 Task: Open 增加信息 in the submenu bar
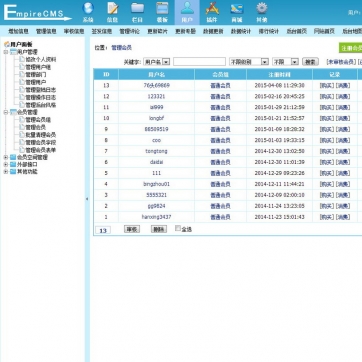pyautogui.click(x=18, y=31)
